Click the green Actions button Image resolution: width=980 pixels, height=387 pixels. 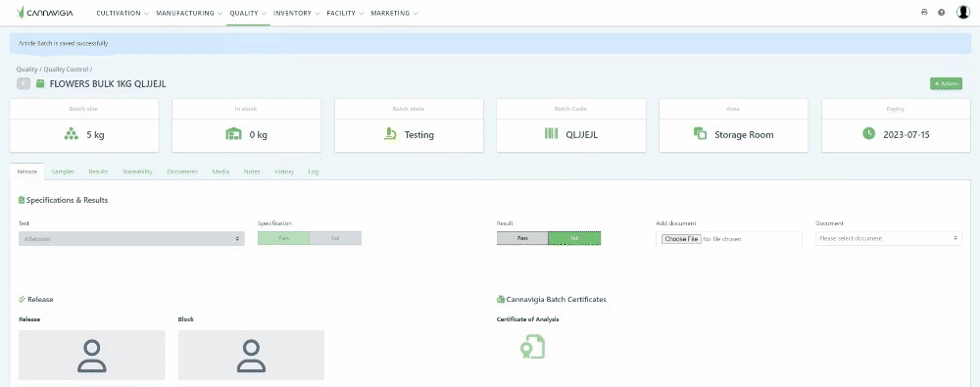946,84
